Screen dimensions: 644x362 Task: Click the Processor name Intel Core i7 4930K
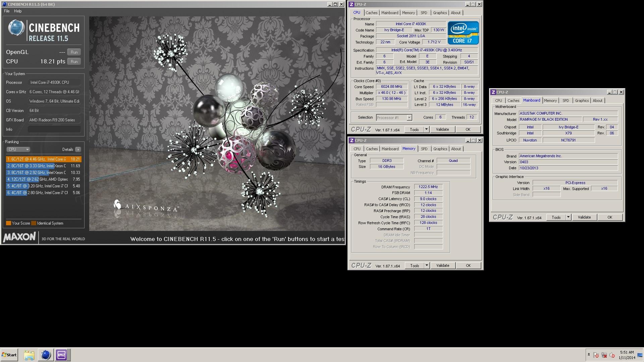click(411, 24)
